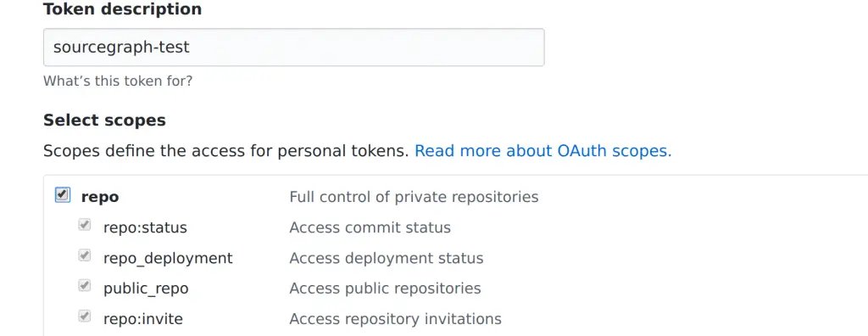868x336 pixels.
Task: Click the Token description heading label
Action: [122, 9]
